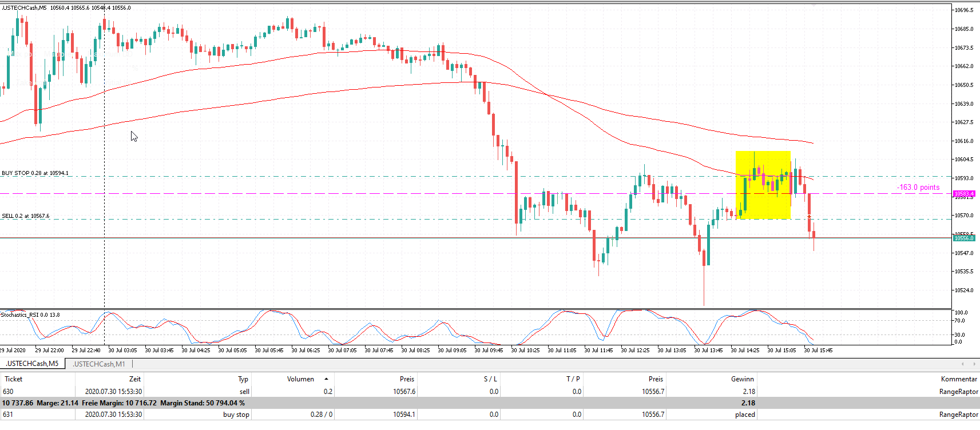Select the open sell order row 630
This screenshot has width=980, height=430.
click(x=343, y=392)
